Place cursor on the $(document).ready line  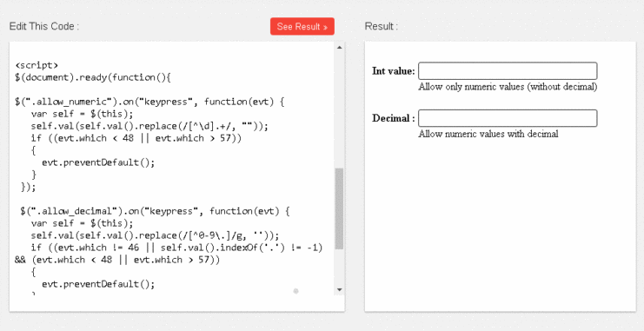(93, 77)
